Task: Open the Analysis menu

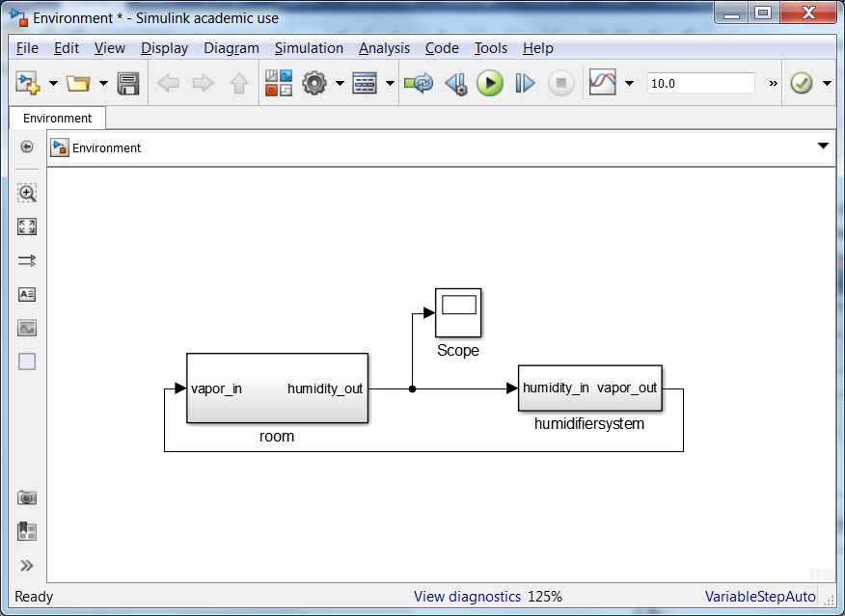Action: [384, 48]
